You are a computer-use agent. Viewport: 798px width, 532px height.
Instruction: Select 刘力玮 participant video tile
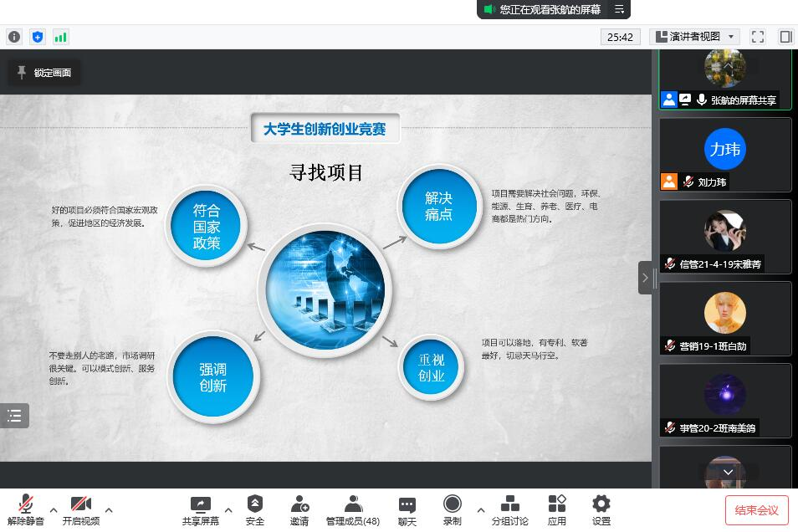pyautogui.click(x=724, y=154)
